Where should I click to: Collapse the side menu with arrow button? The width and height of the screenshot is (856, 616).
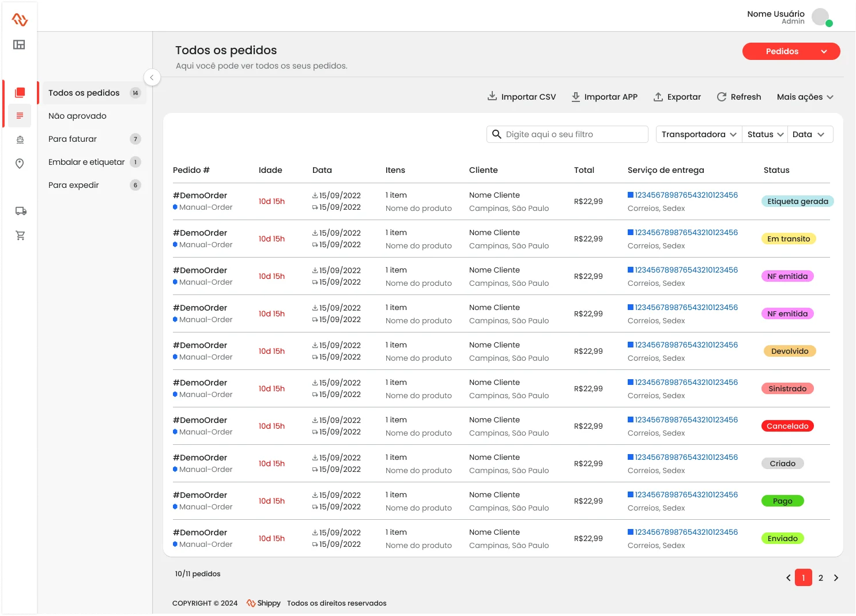(x=152, y=77)
